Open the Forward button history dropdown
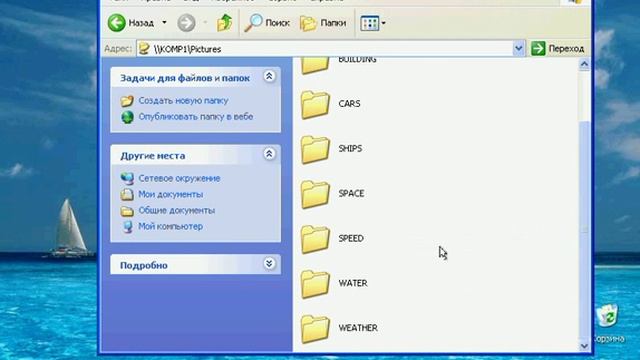This screenshot has height=360, width=640. [205, 22]
